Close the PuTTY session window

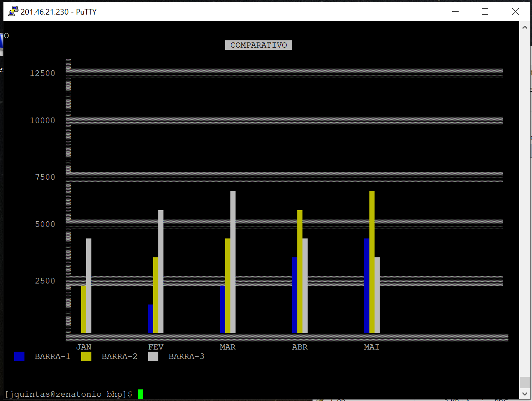pos(515,12)
